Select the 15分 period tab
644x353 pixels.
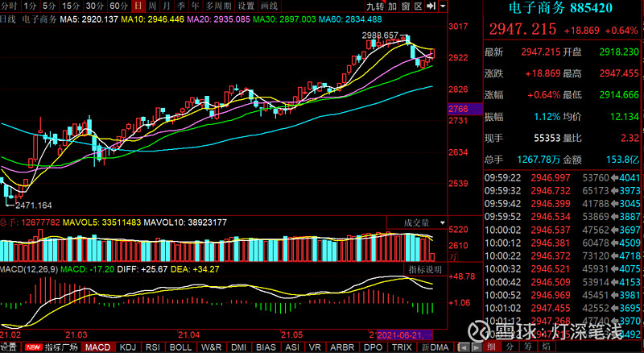(x=71, y=6)
